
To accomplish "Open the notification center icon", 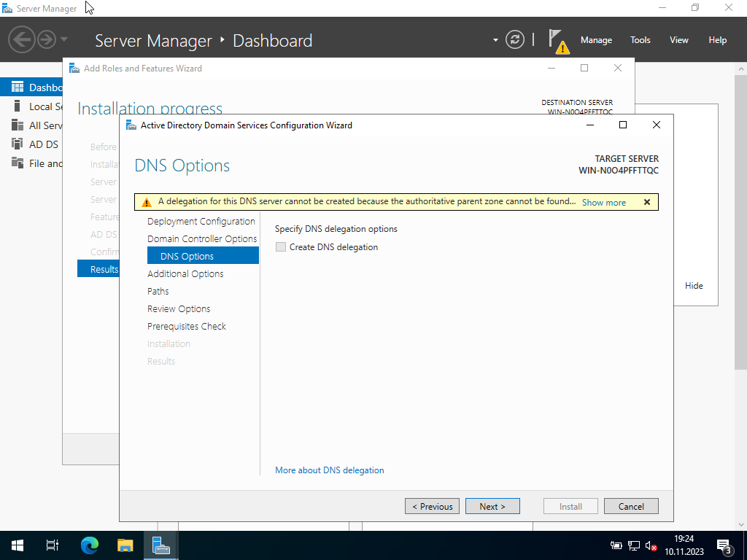I will tap(724, 545).
